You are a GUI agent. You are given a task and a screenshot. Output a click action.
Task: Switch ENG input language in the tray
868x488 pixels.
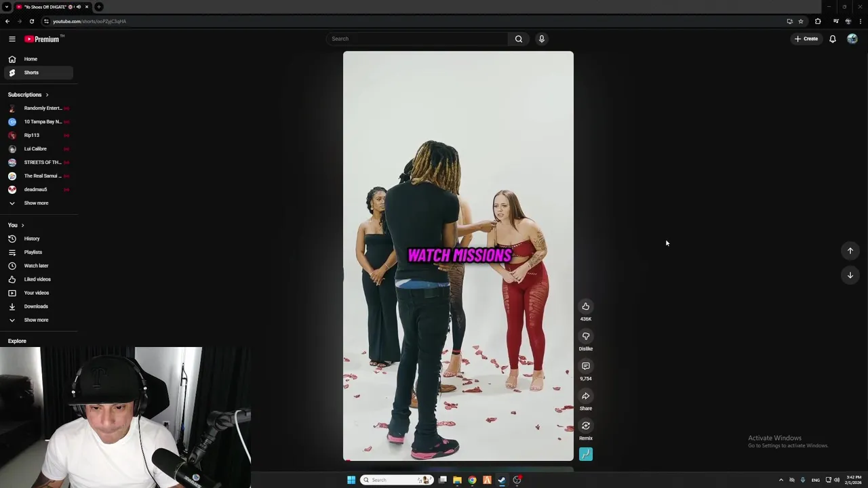coord(816,480)
